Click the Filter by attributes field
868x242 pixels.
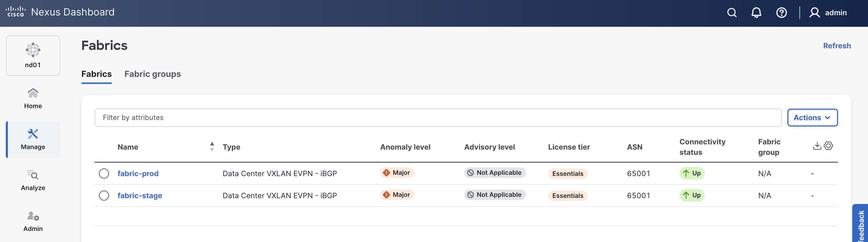click(438, 118)
